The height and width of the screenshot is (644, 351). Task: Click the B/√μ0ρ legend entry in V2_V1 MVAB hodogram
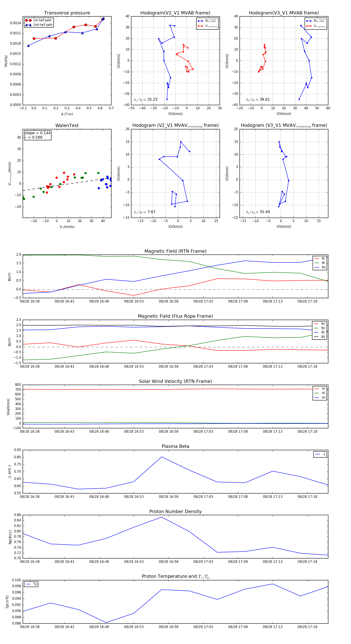[x=207, y=21]
